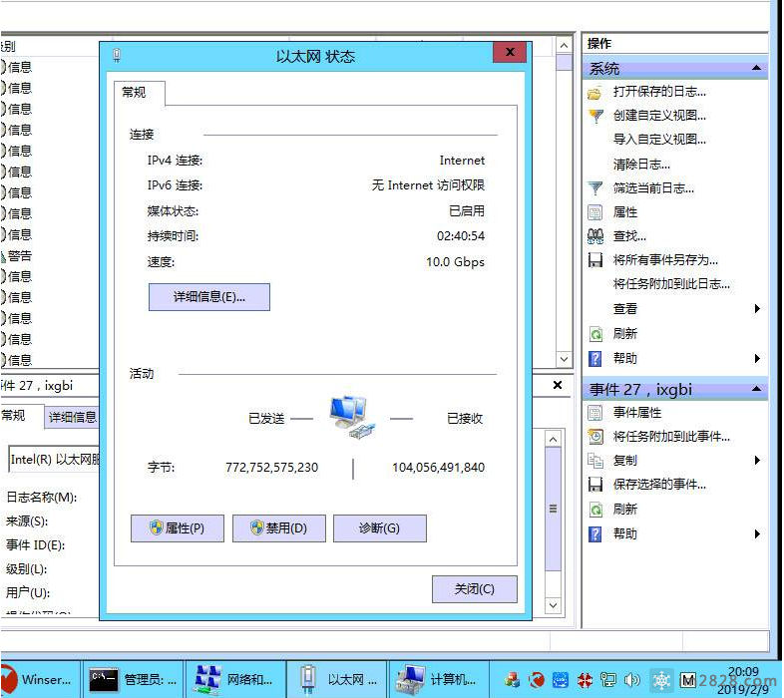Click the 持续时间 value 02:40:54

pyautogui.click(x=461, y=236)
